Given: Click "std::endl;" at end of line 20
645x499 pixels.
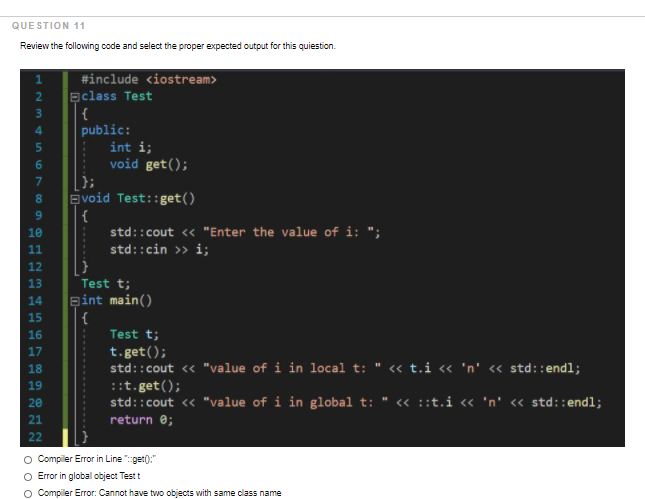Looking at the screenshot, I should [566, 402].
